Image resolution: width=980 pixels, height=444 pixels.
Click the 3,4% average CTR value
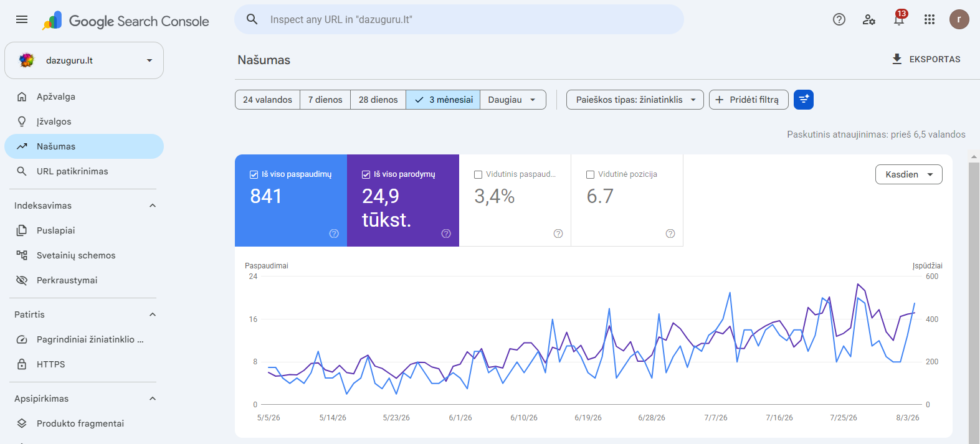pyautogui.click(x=495, y=197)
